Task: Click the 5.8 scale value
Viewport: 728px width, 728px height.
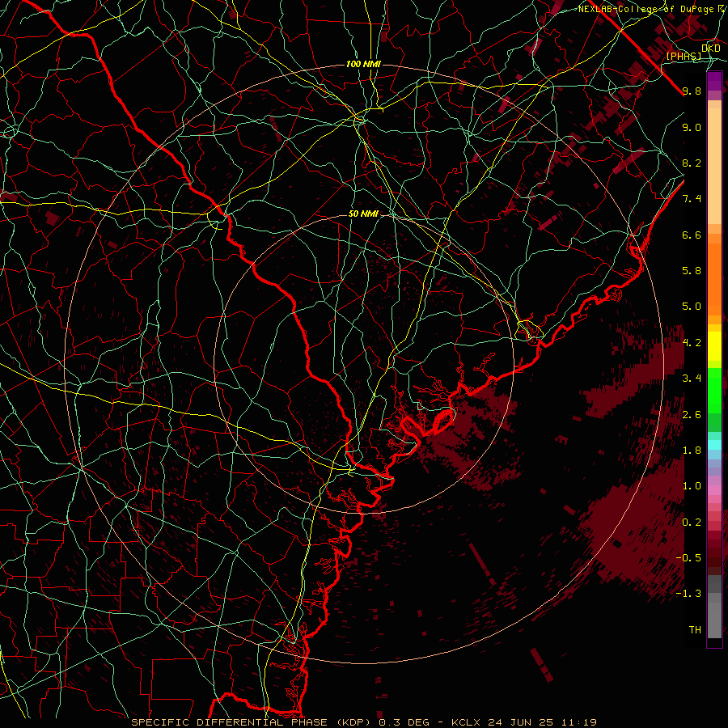Action: [692, 271]
